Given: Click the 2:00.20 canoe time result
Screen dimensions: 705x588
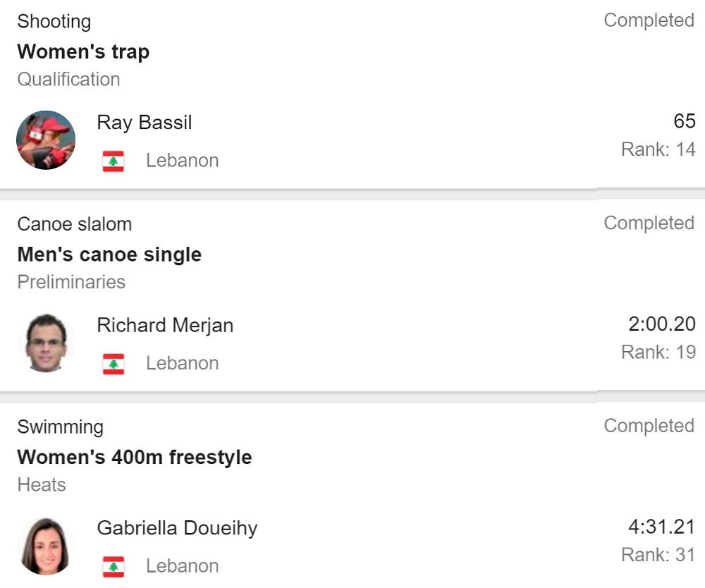Looking at the screenshot, I should 661,324.
